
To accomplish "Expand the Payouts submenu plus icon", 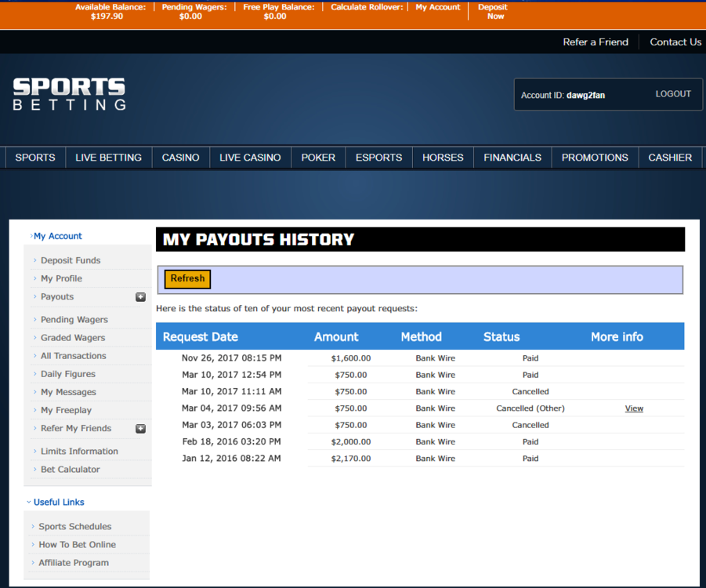I will click(140, 297).
